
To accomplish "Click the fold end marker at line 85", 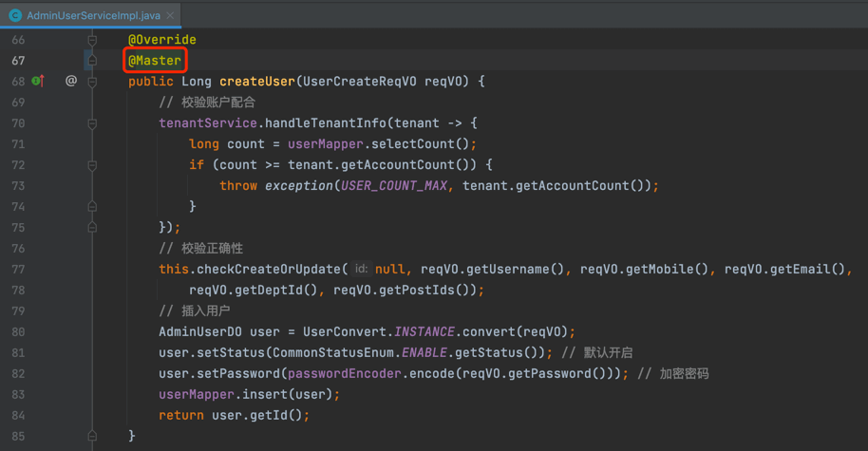I will coord(92,436).
